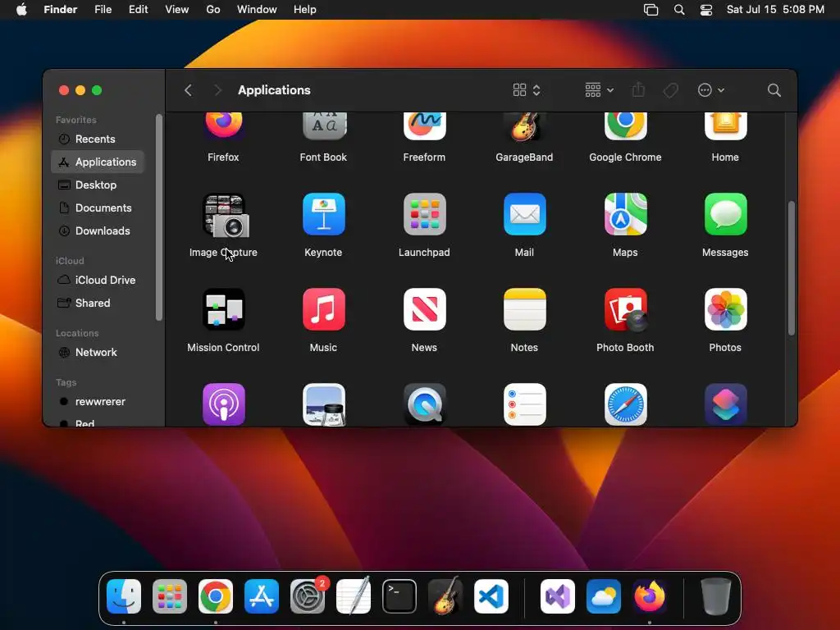Open the Edit menu
The height and width of the screenshot is (630, 840).
(x=138, y=10)
